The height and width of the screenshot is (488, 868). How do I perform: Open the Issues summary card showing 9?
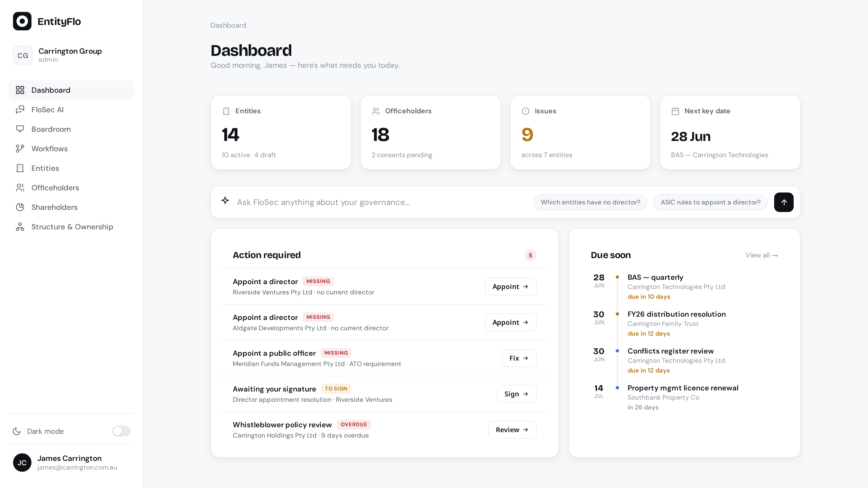[580, 132]
